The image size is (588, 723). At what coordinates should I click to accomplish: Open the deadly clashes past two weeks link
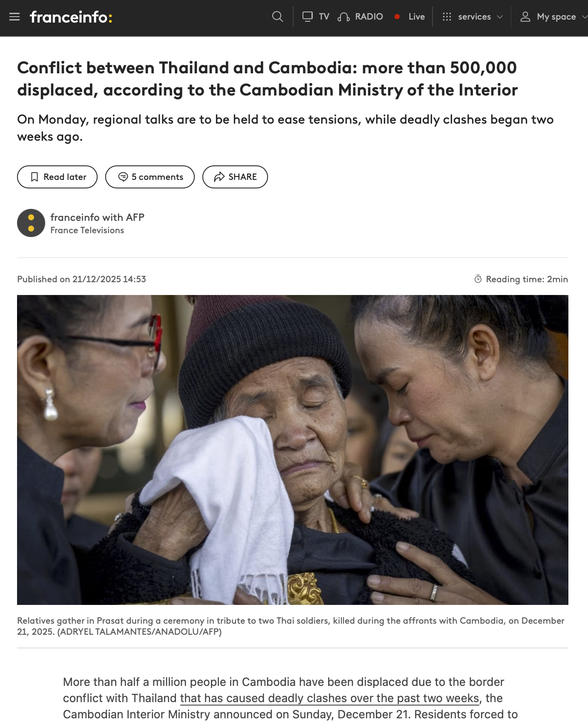tap(329, 698)
